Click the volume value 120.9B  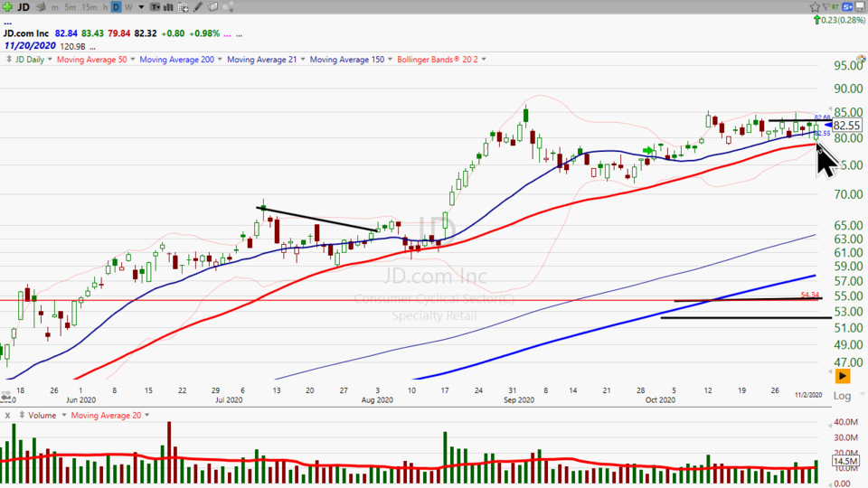point(72,46)
